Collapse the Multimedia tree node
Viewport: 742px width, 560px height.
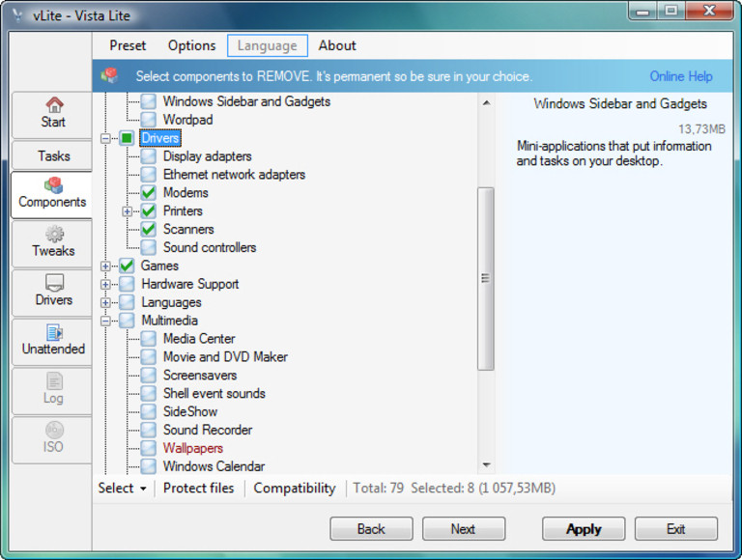pyautogui.click(x=105, y=321)
